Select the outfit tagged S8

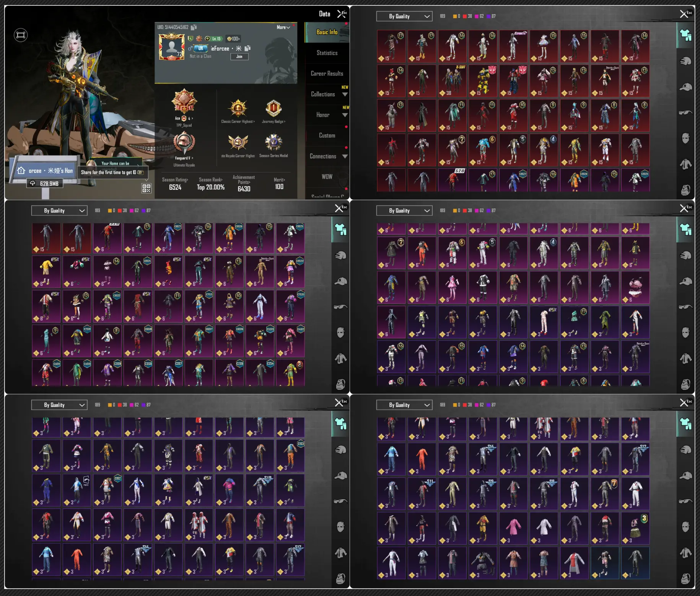coord(544,493)
